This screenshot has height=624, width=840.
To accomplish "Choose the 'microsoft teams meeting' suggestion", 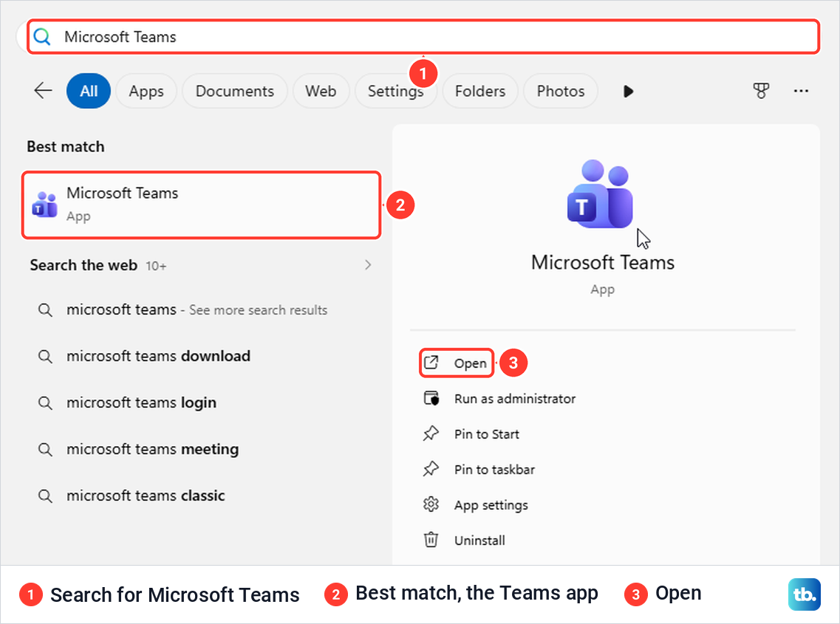I will [202, 449].
